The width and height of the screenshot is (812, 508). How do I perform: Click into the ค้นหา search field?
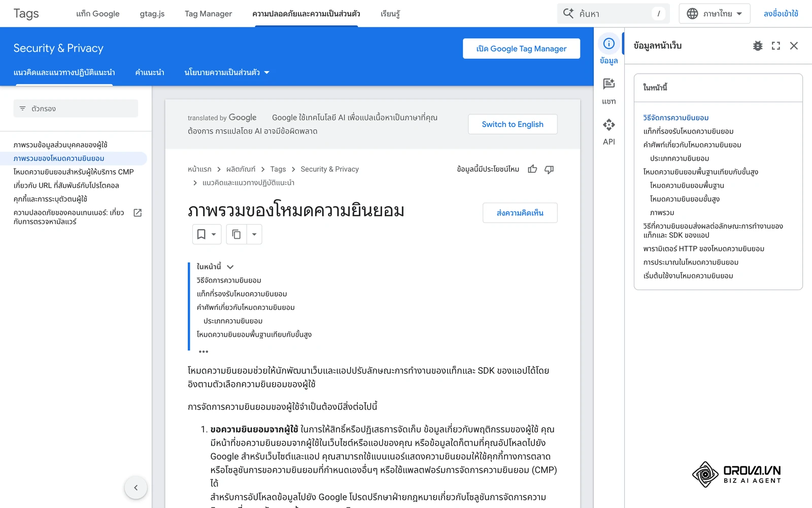tap(613, 14)
